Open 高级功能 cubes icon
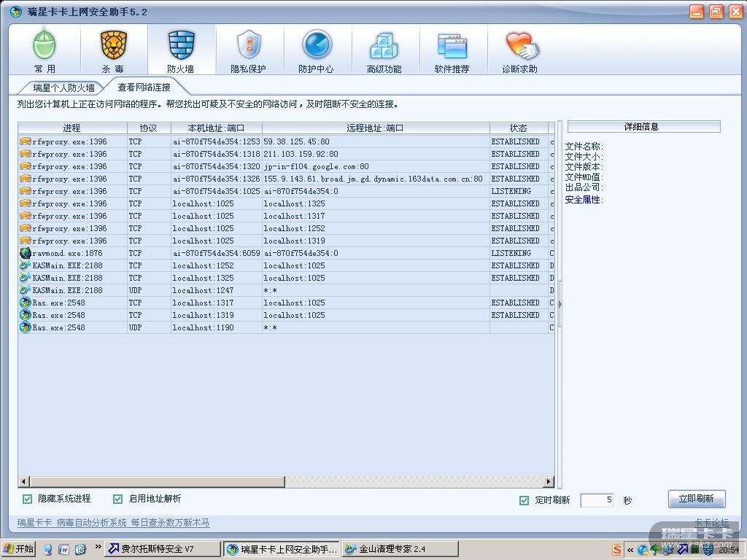The width and height of the screenshot is (747, 560). [x=384, y=50]
